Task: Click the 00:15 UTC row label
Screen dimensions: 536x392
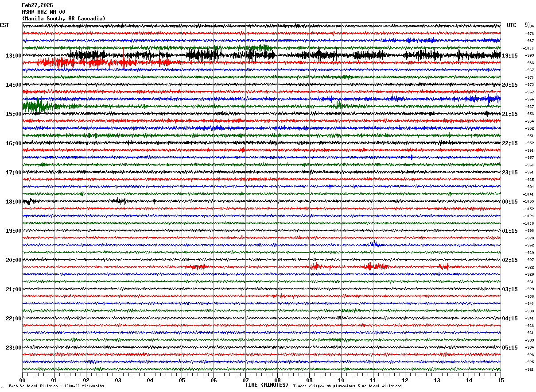Action: [x=510, y=202]
